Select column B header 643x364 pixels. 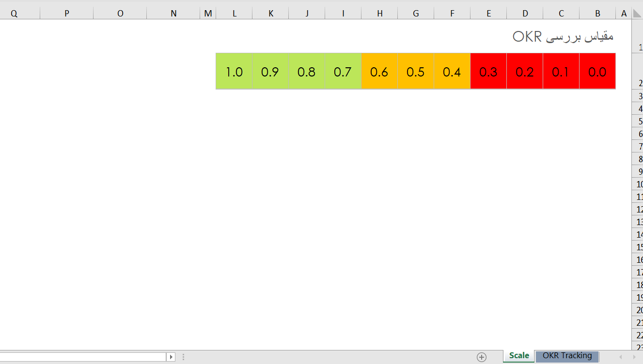[598, 14]
